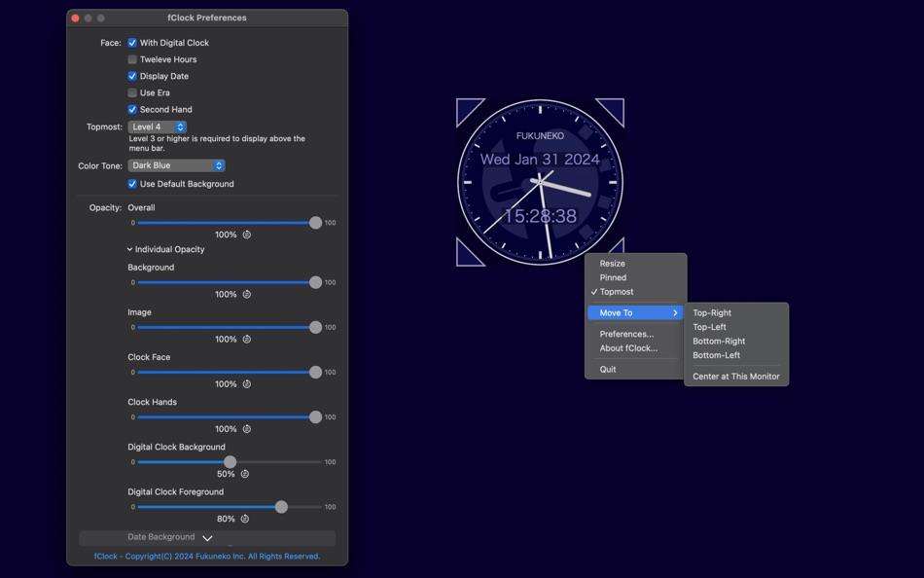Toggle the With Digital Clock checkbox

click(132, 43)
